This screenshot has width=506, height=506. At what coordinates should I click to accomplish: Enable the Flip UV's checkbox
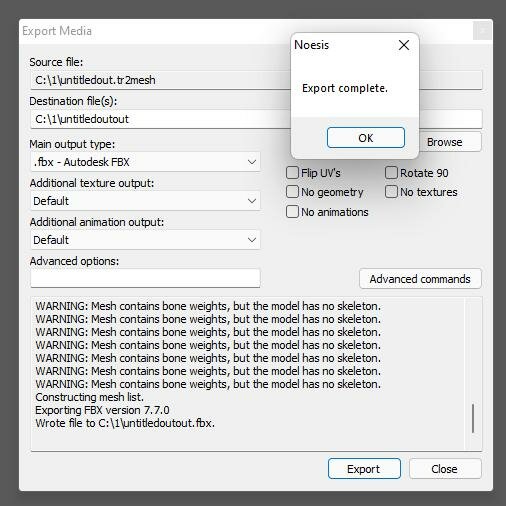(292, 173)
